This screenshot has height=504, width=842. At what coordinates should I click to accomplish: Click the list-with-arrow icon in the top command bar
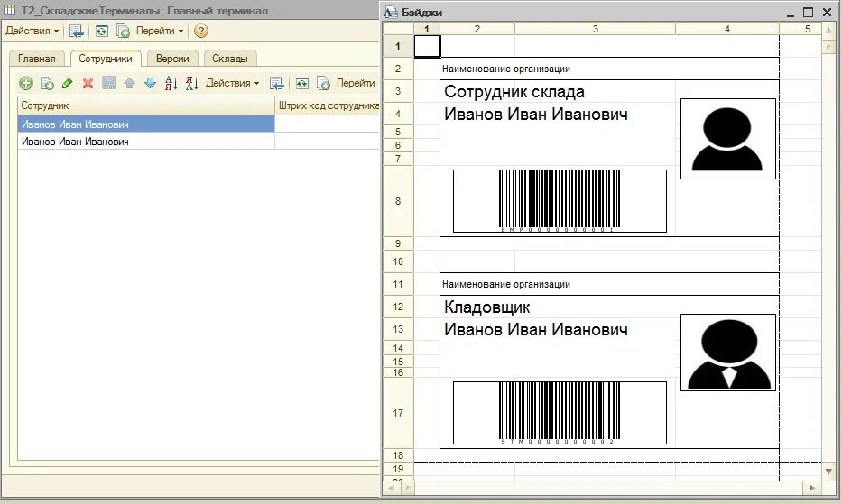[76, 32]
